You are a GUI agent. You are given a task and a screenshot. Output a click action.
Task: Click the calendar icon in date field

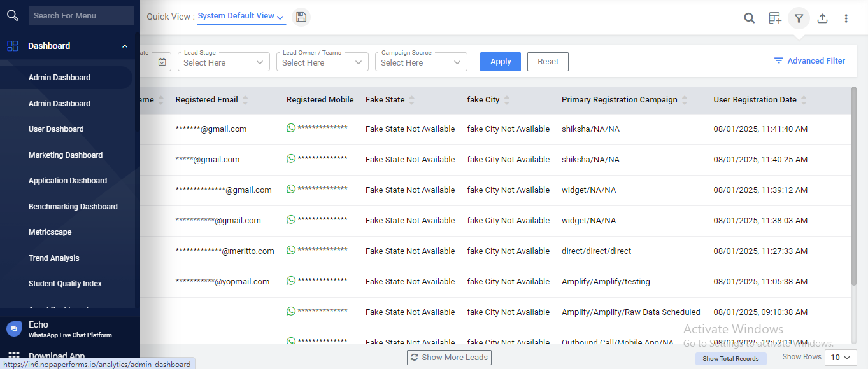[162, 62]
